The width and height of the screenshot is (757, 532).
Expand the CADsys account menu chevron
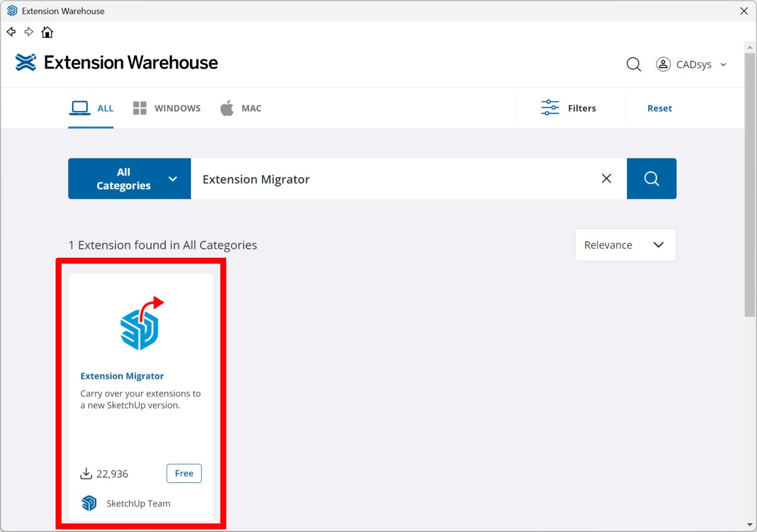pos(723,65)
